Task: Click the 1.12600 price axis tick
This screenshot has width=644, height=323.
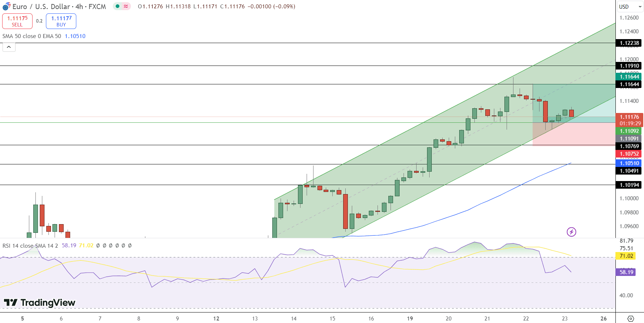Action: click(629, 18)
